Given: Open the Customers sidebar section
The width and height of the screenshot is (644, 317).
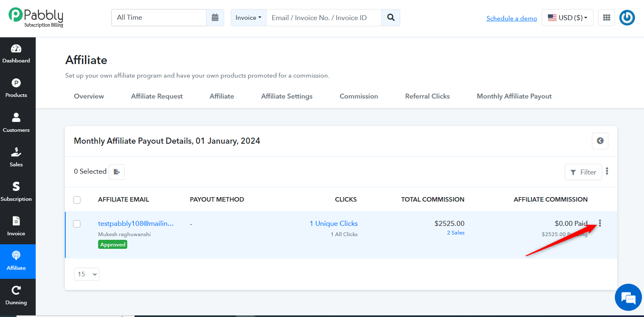Looking at the screenshot, I should click(x=16, y=123).
